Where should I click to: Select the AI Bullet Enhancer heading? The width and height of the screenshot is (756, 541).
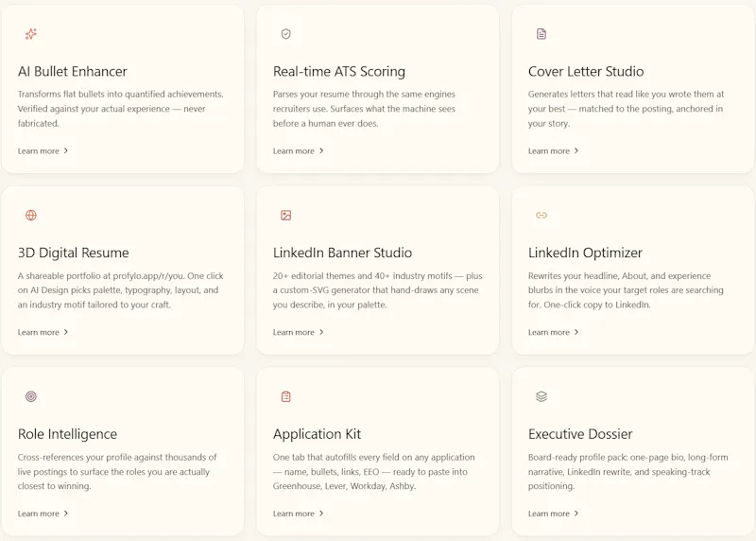(73, 72)
